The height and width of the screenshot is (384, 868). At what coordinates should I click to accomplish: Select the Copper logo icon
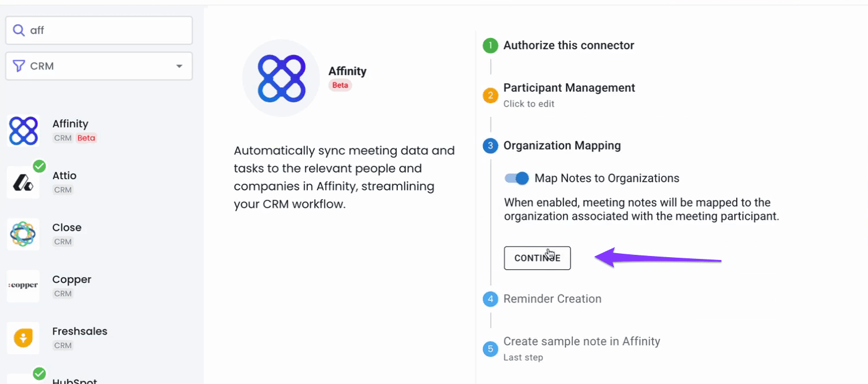pyautogui.click(x=24, y=286)
